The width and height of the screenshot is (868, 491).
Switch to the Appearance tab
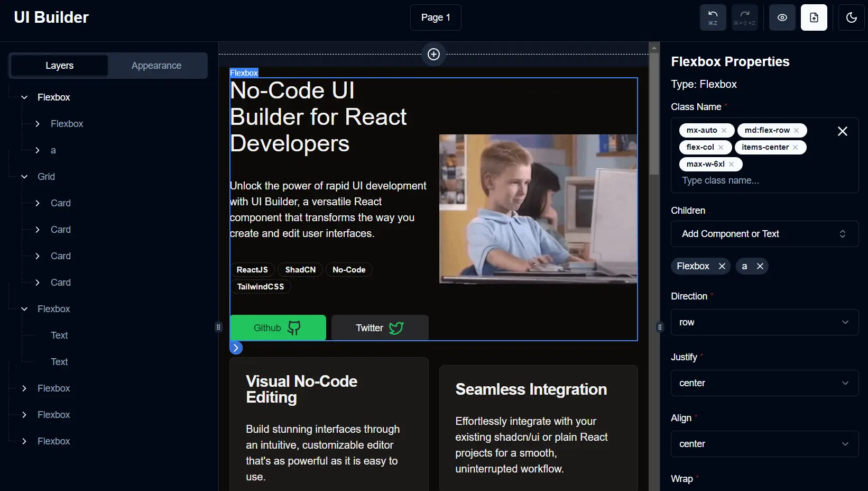coord(156,66)
